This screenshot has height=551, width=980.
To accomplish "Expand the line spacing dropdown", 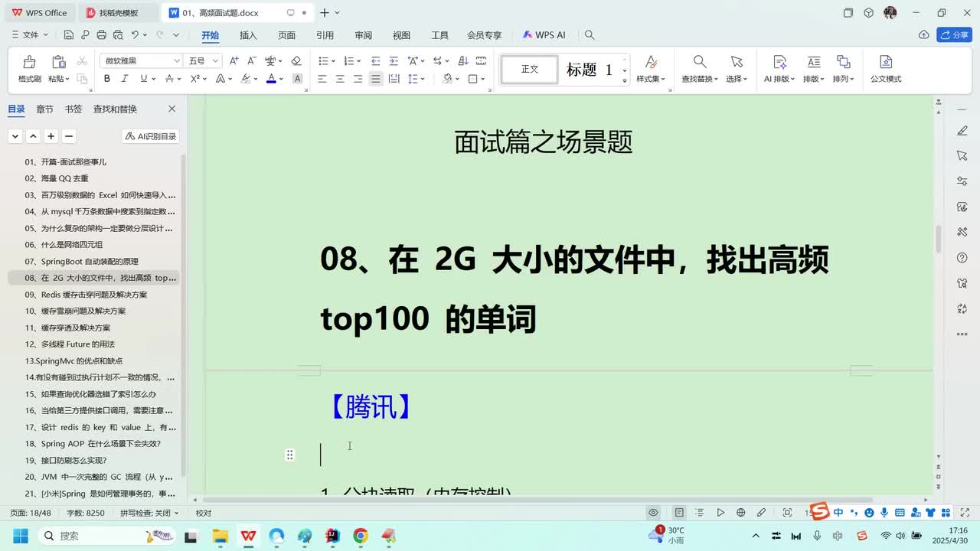I will (x=423, y=79).
